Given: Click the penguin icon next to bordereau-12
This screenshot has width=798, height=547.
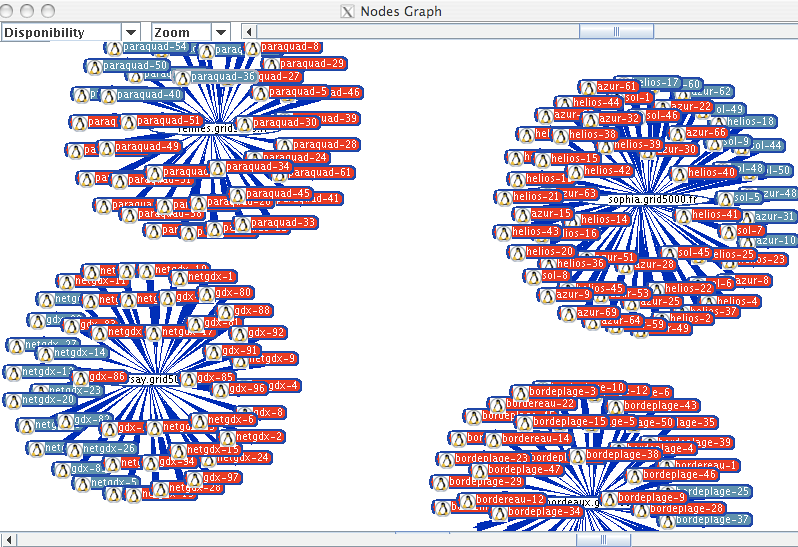Looking at the screenshot, I should (x=467, y=499).
